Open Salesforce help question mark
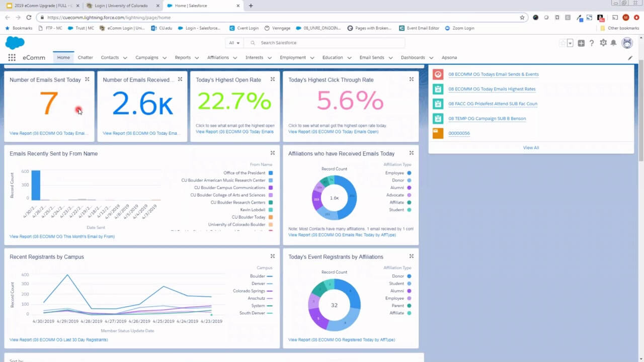Screen dimensions: 644x362 coord(592,43)
